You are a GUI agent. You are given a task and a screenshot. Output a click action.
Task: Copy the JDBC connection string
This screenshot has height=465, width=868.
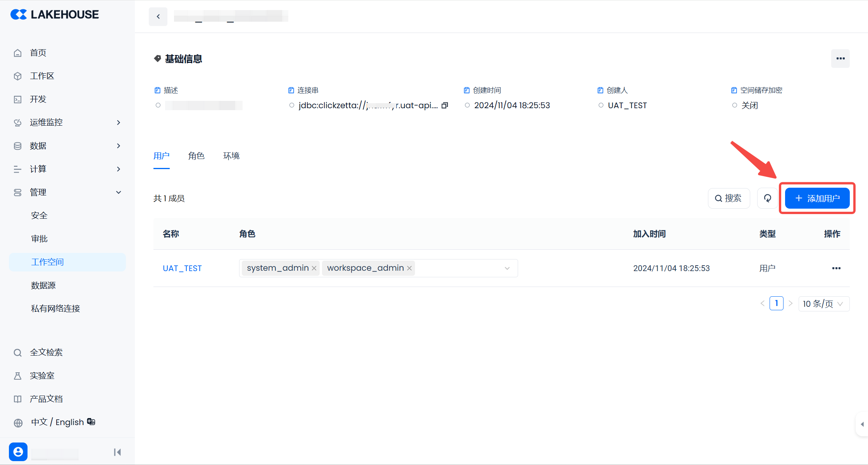[x=445, y=105]
